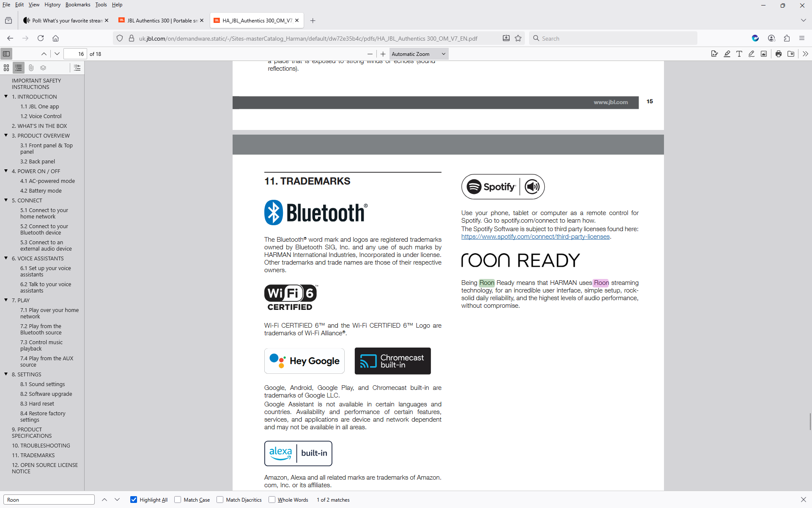Collapse the 8. SETTINGS outline section
This screenshot has width=812, height=508.
6,374
